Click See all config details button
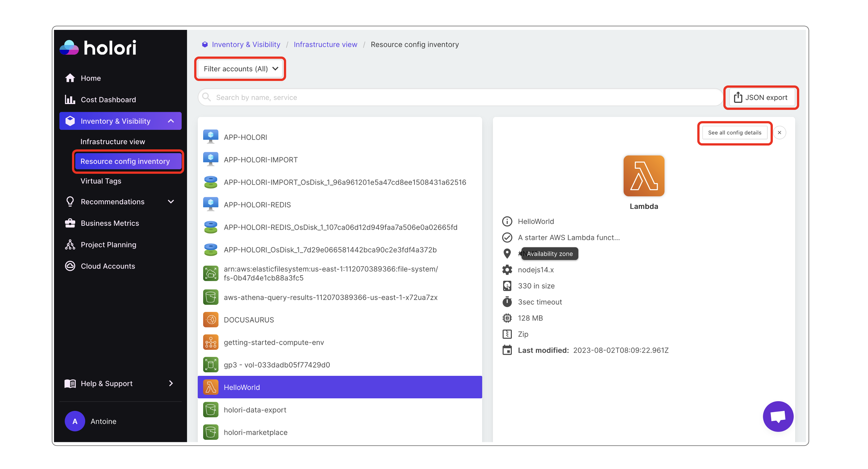Viewport: 868px width, 469px height. pos(734,133)
